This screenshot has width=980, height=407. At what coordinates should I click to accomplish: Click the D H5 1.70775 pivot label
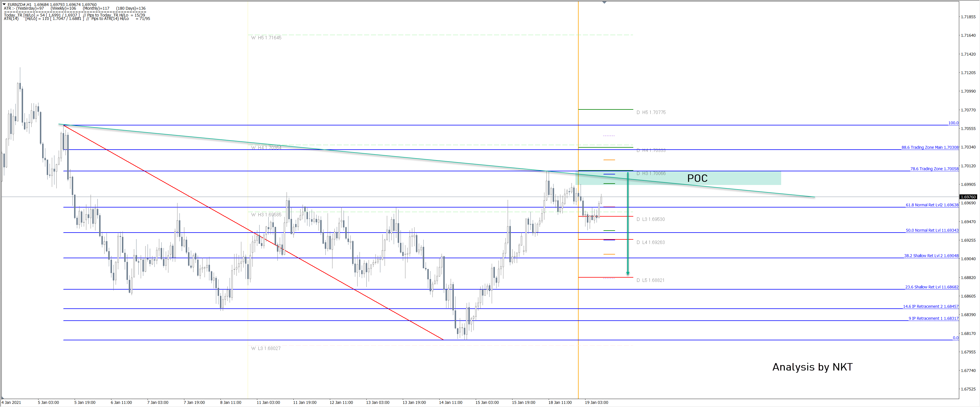click(651, 112)
